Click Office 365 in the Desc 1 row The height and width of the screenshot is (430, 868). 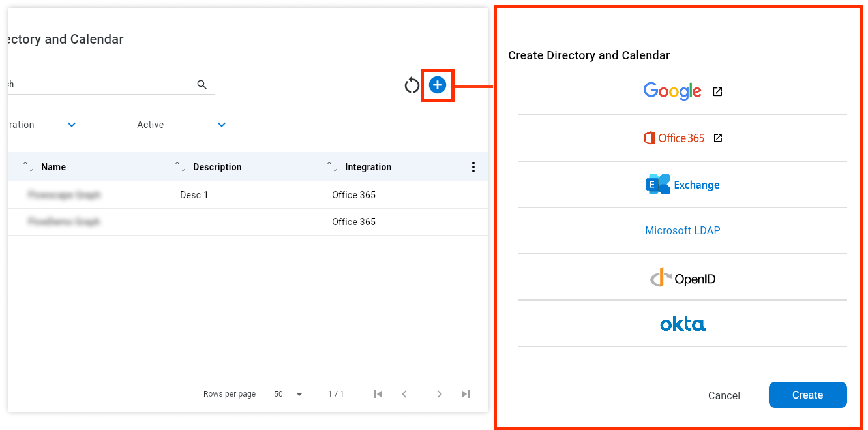pos(354,195)
